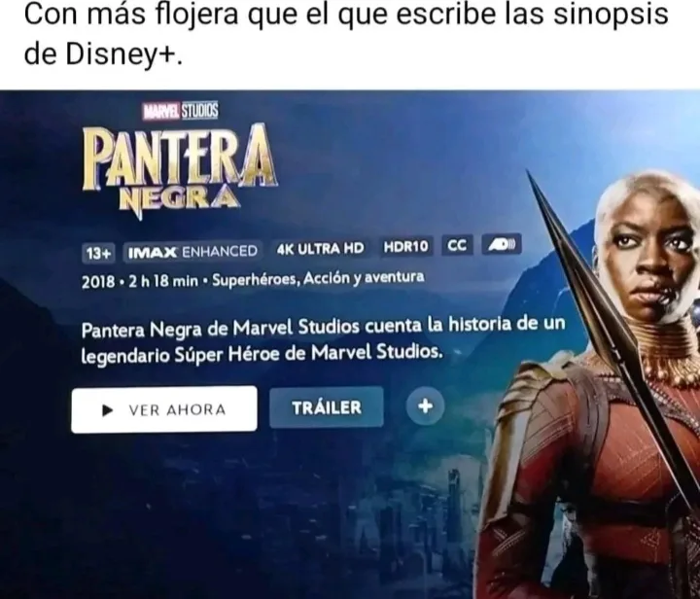Screen dimensions: 700x599
Task: Click the audio description AD badge
Action: [x=502, y=244]
